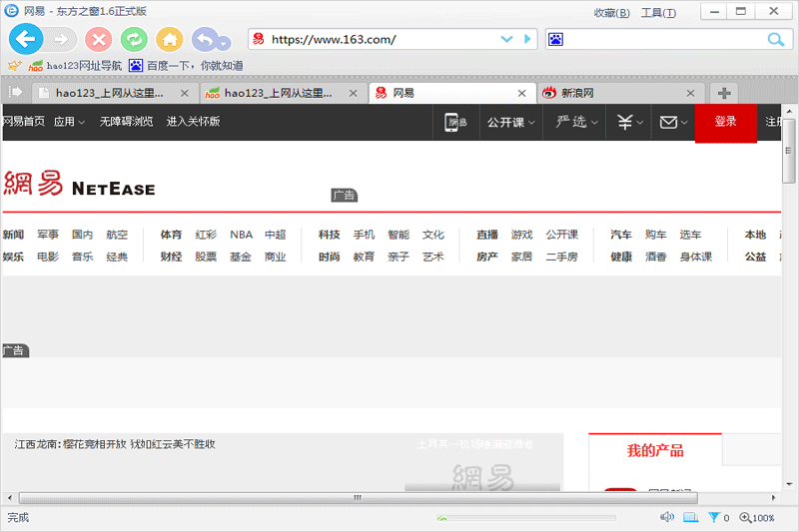The width and height of the screenshot is (799, 532).
Task: Click the page loading progress bar
Action: click(x=526, y=518)
